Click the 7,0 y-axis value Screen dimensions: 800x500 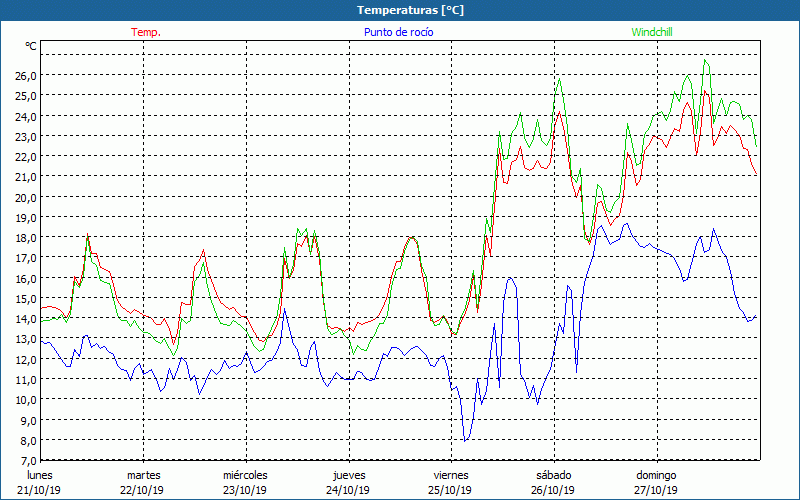click(28, 461)
